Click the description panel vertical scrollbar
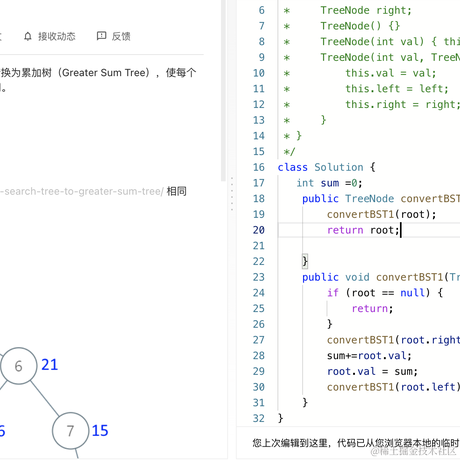 [x=223, y=90]
